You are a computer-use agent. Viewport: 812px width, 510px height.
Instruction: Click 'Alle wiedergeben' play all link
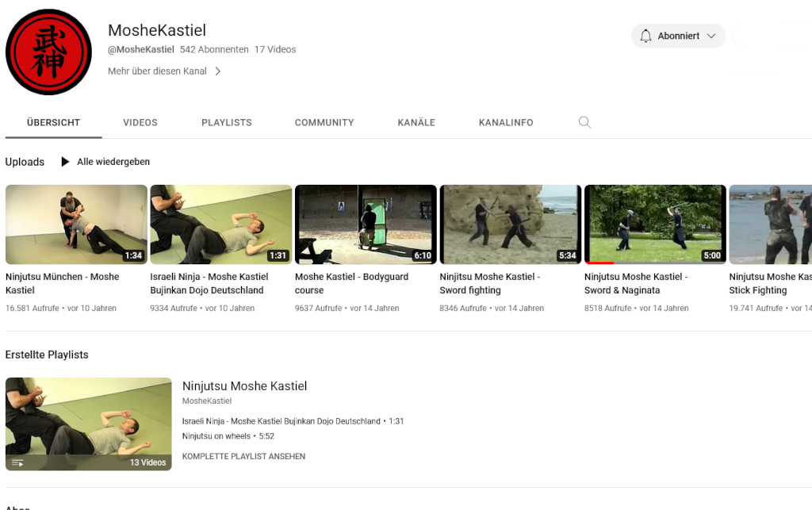pos(113,162)
